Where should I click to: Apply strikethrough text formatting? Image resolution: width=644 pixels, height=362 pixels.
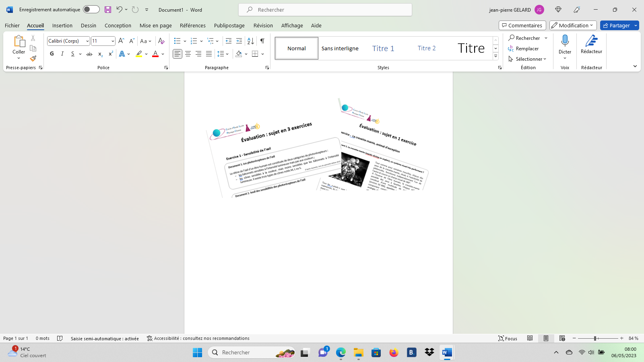point(89,54)
